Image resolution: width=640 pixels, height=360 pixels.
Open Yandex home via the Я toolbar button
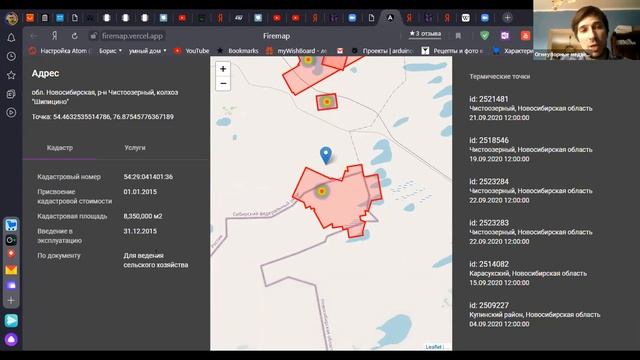pyautogui.click(x=54, y=36)
